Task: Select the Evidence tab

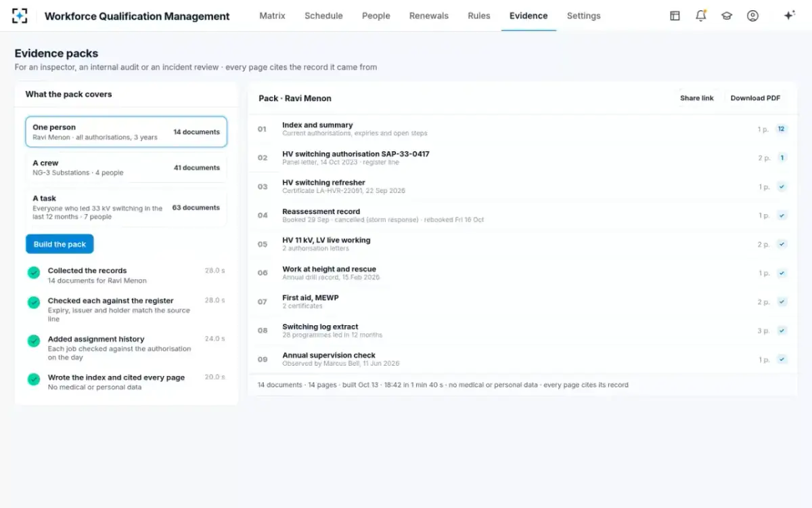Action: tap(528, 16)
